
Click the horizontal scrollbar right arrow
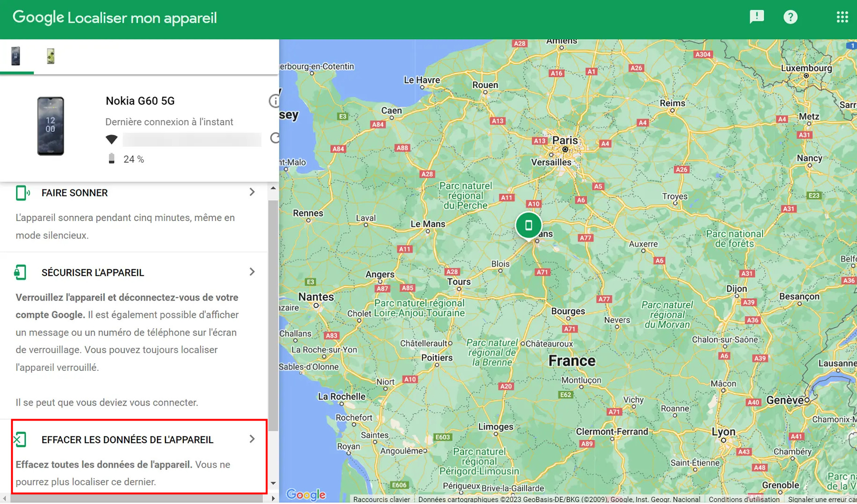click(273, 498)
